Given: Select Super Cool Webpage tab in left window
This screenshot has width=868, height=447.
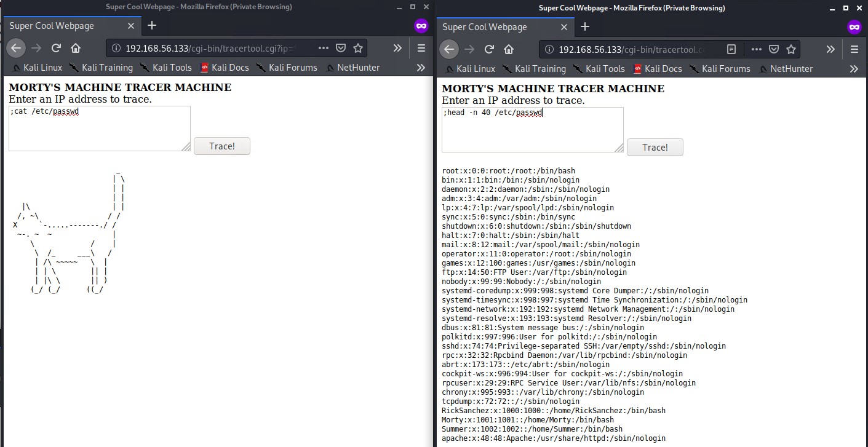Looking at the screenshot, I should (73, 26).
